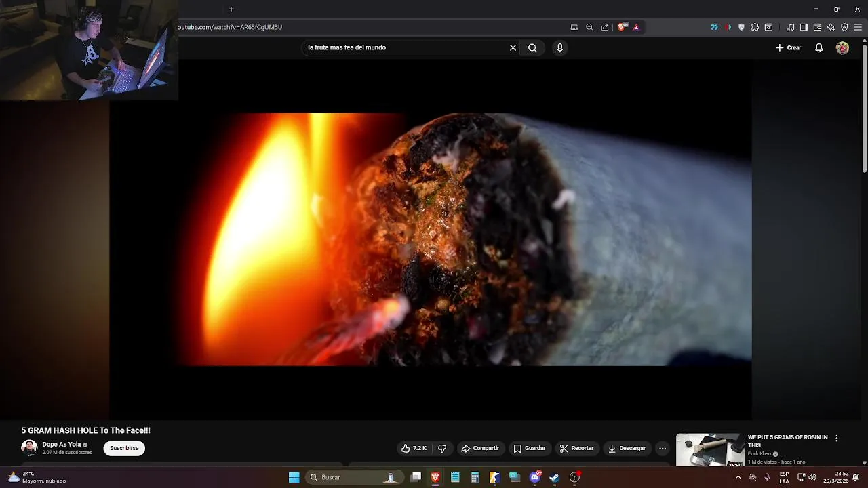
Task: Click the taskbar Buscar search box
Action: (353, 477)
